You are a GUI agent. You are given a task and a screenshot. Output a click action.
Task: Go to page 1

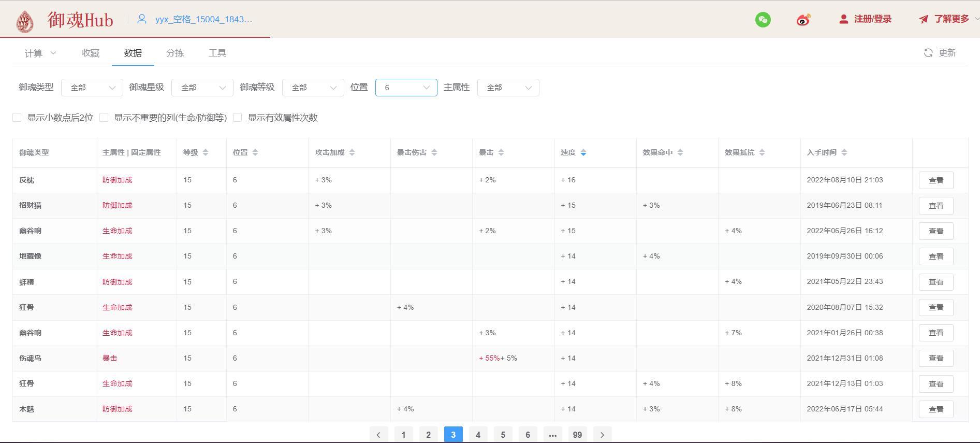pos(403,435)
